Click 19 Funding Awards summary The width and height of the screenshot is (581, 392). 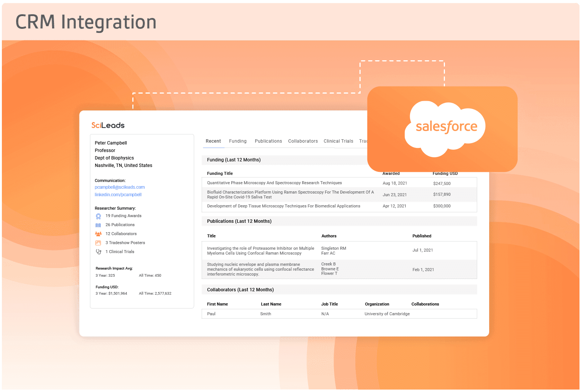pyautogui.click(x=123, y=216)
